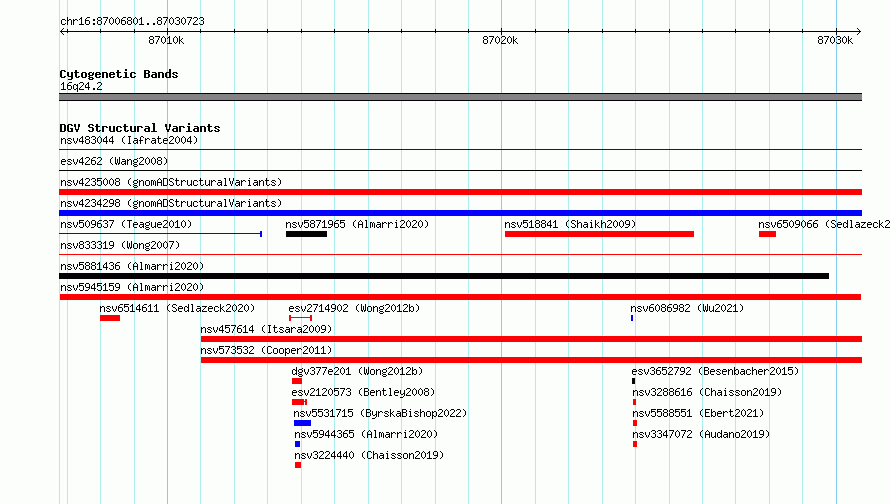The width and height of the screenshot is (890, 504).
Task: Click the DGV Structural Variants track title
Action: coord(140,128)
